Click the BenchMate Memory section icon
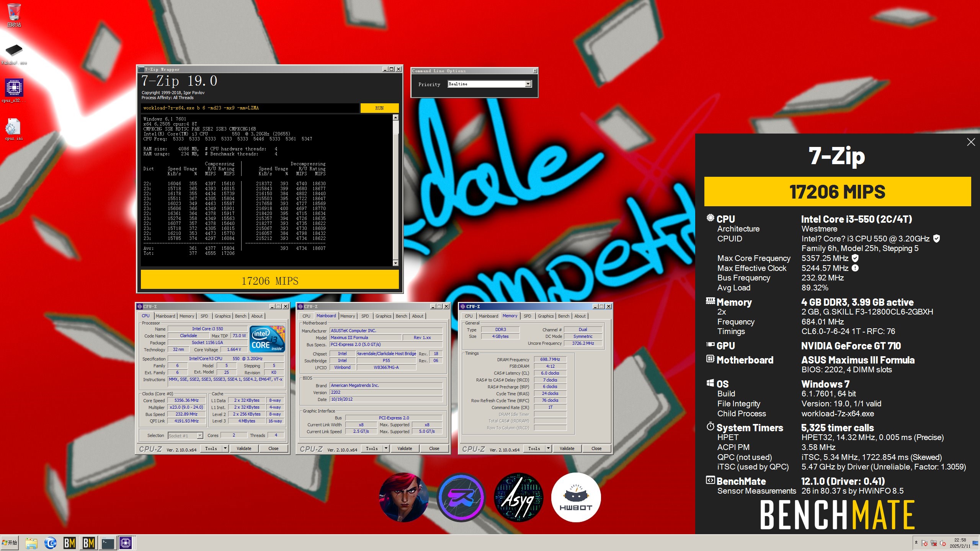 click(710, 301)
